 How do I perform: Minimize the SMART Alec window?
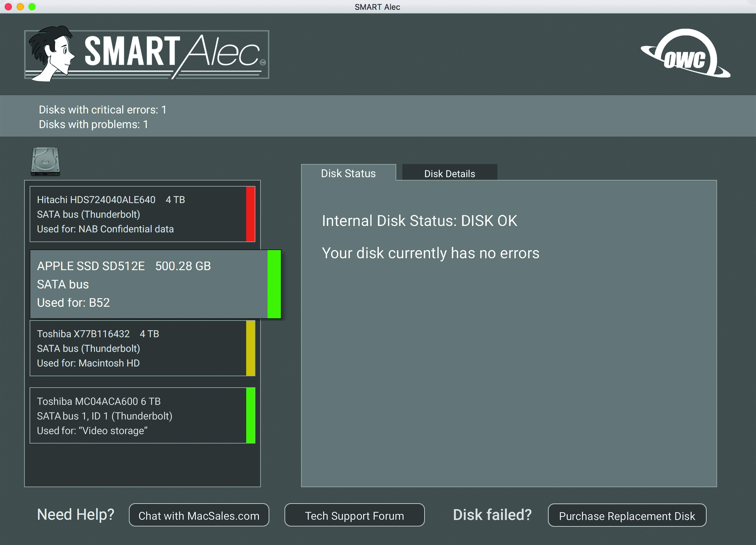point(20,7)
